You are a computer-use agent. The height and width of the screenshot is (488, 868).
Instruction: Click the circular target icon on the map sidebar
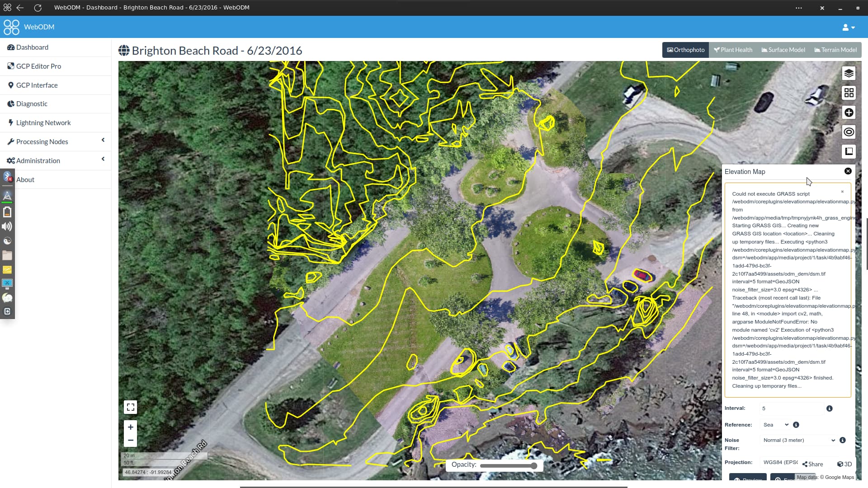[849, 131]
